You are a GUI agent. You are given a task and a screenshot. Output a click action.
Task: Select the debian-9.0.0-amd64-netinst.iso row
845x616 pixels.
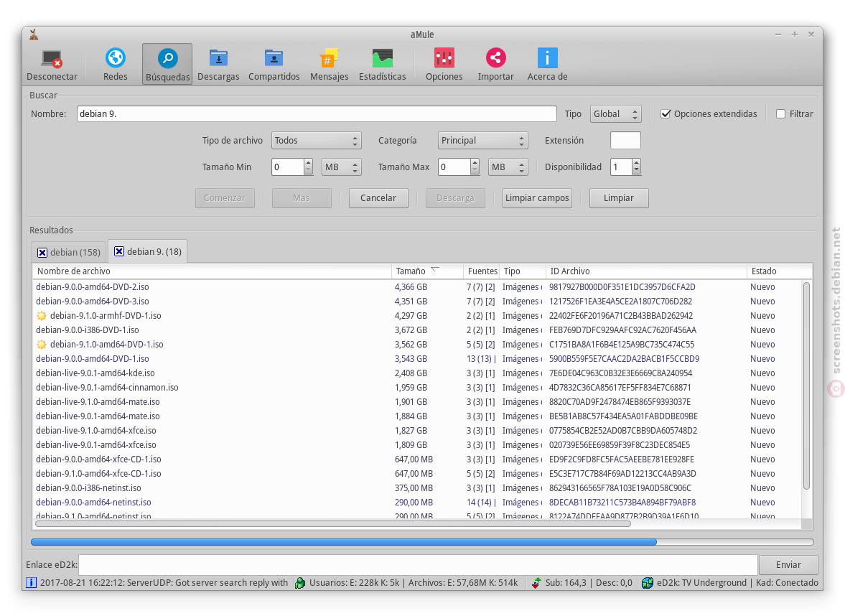(x=418, y=503)
